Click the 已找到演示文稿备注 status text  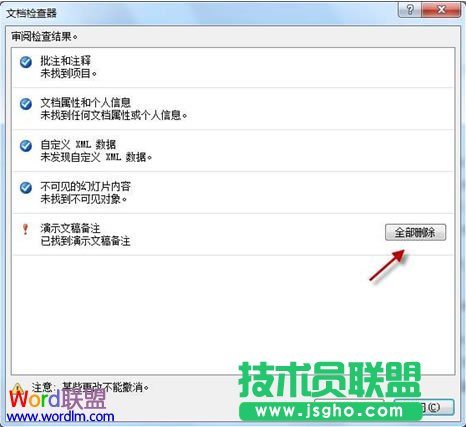pyautogui.click(x=86, y=241)
